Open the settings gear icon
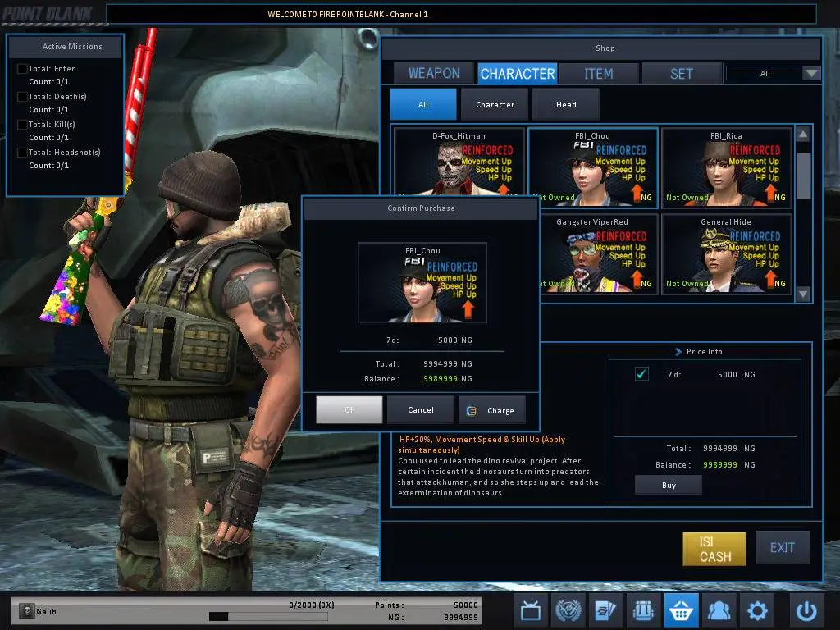Image resolution: width=840 pixels, height=630 pixels. click(757, 610)
